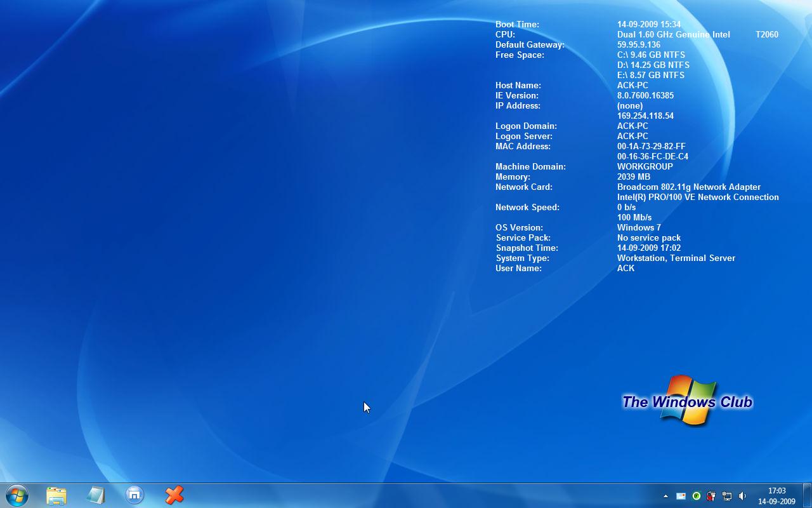This screenshot has width=812, height=508.
Task: Launch the blue round browser taskbar icon
Action: 134,495
